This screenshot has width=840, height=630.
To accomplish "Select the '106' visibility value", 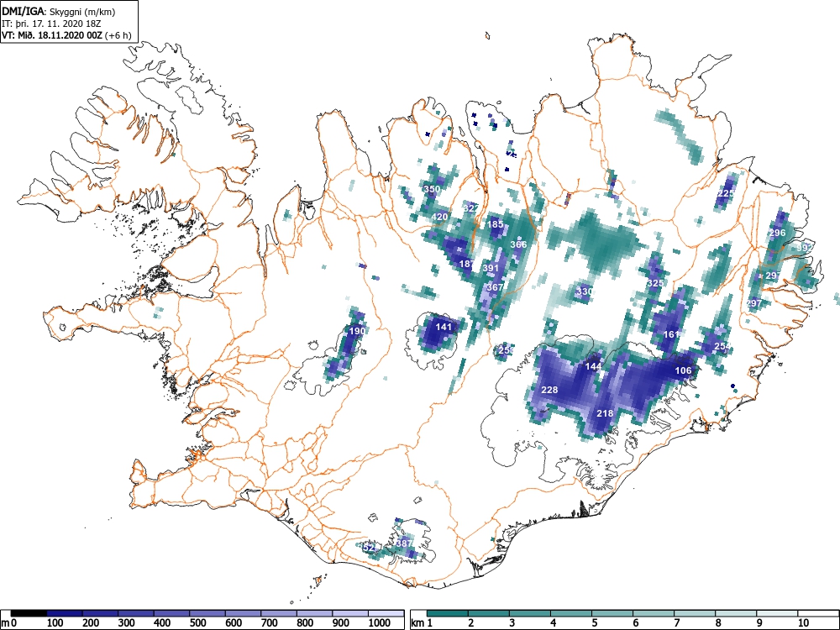I will tap(683, 370).
